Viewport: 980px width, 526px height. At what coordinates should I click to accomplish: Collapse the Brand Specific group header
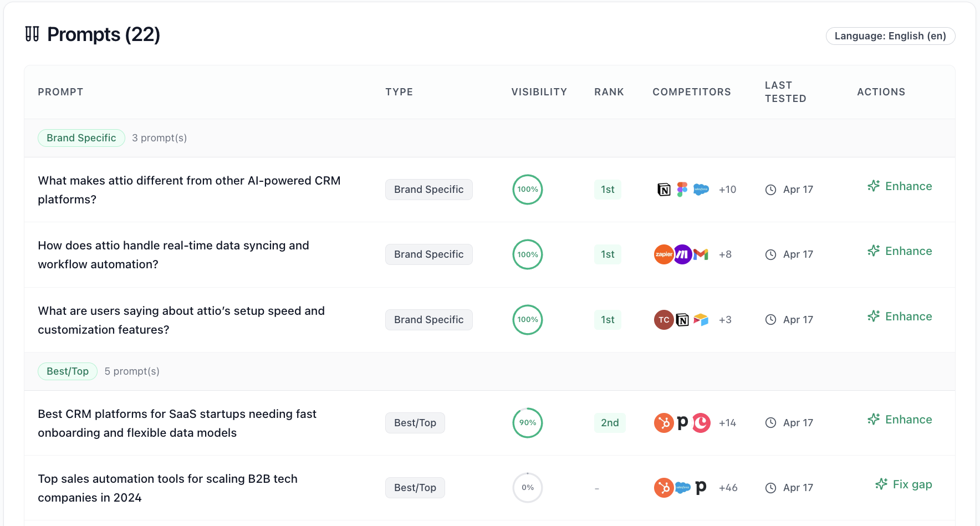pos(489,138)
